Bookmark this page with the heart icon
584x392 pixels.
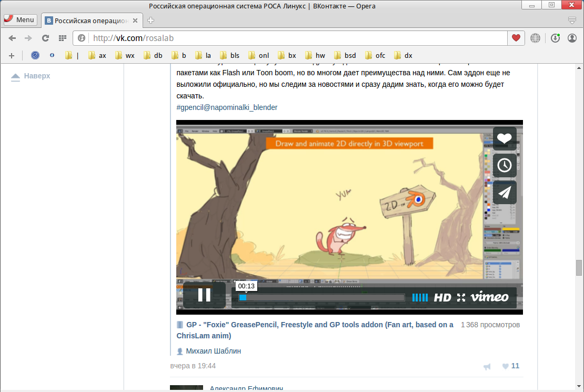pyautogui.click(x=516, y=38)
